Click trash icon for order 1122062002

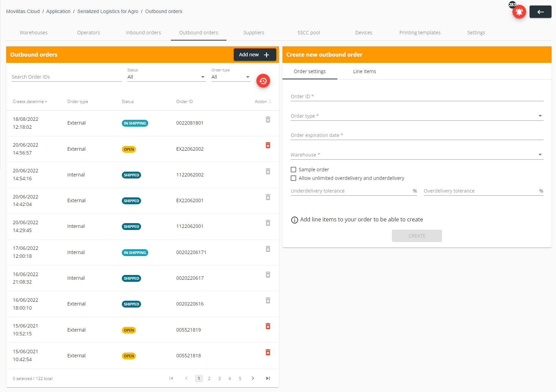click(x=268, y=171)
